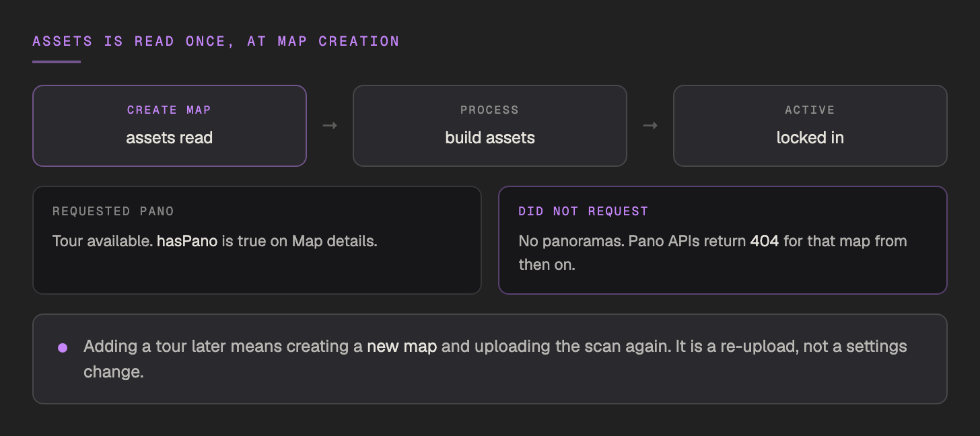980x436 pixels.
Task: Click the 'Adding a tour later' note box
Action: [x=490, y=359]
